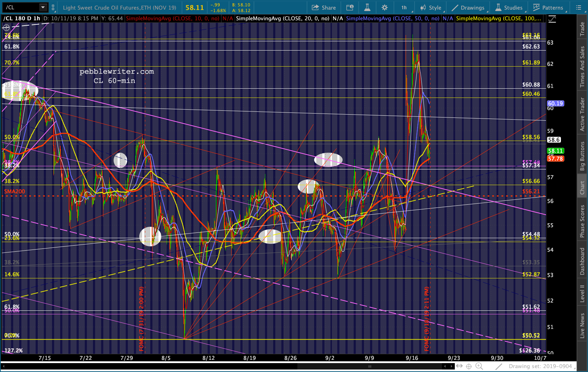Open the Active Trader side tab
The image size is (588, 372).
coord(582,114)
